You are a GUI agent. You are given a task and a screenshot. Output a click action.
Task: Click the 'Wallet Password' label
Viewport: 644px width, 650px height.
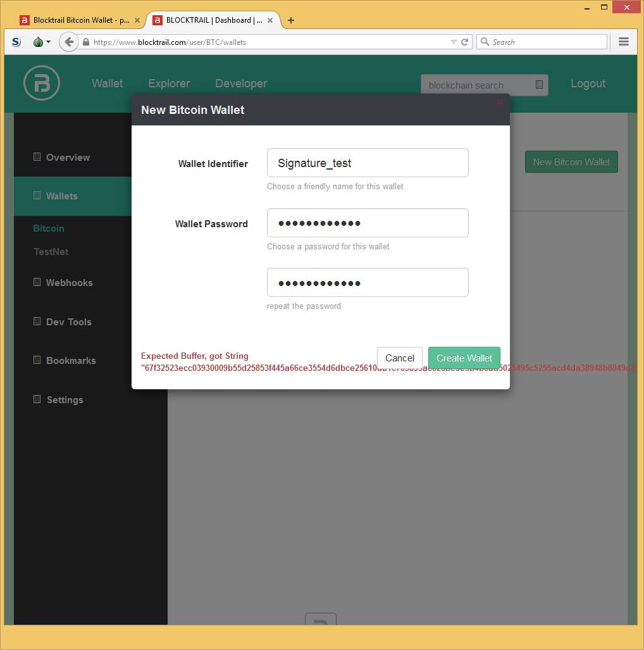click(211, 224)
